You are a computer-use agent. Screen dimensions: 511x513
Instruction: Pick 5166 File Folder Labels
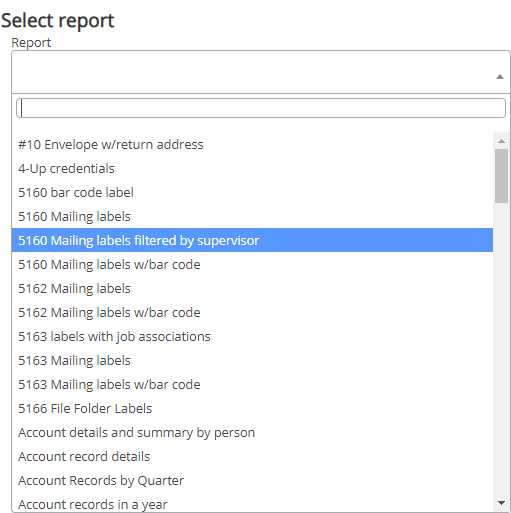coord(252,409)
